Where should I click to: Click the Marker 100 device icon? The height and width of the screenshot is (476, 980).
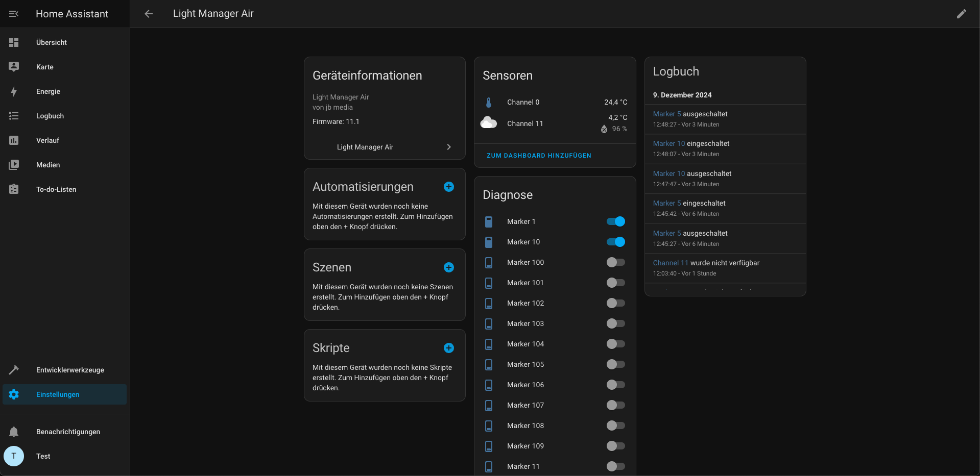(x=489, y=262)
